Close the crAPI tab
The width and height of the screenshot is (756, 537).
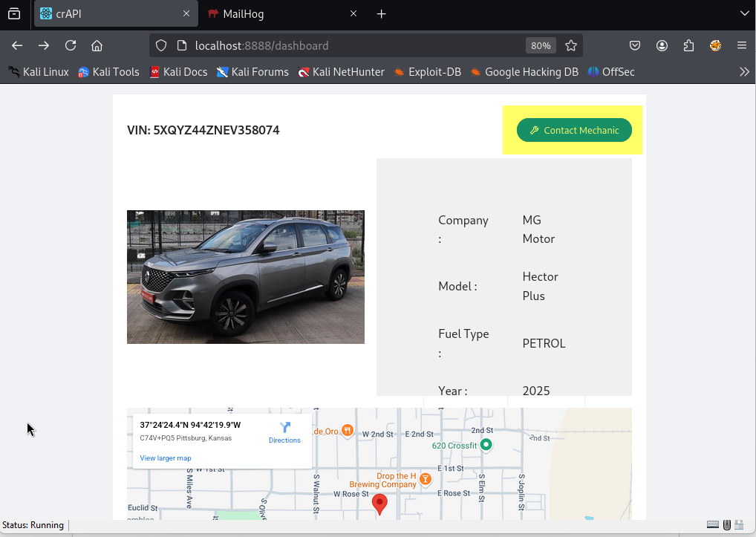pyautogui.click(x=186, y=13)
